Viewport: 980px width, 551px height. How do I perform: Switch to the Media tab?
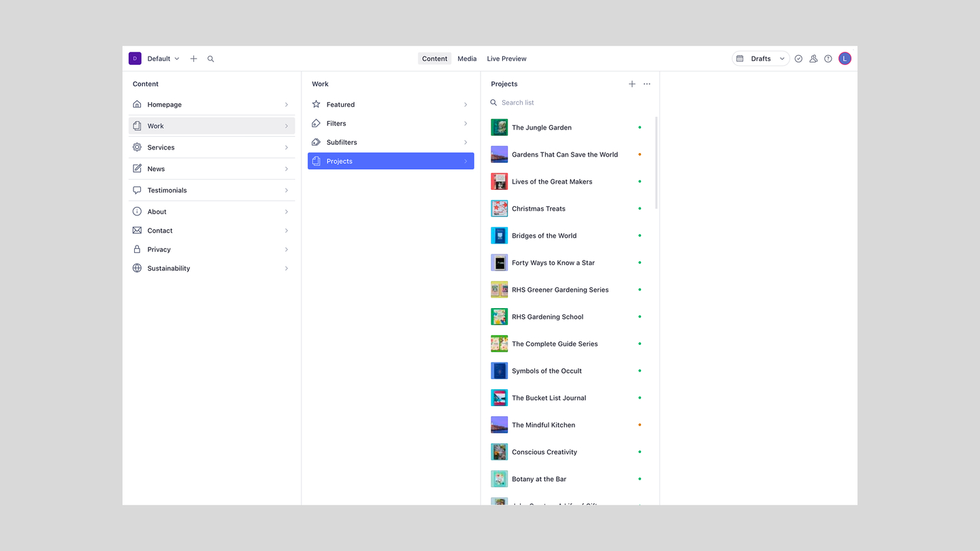pos(467,59)
